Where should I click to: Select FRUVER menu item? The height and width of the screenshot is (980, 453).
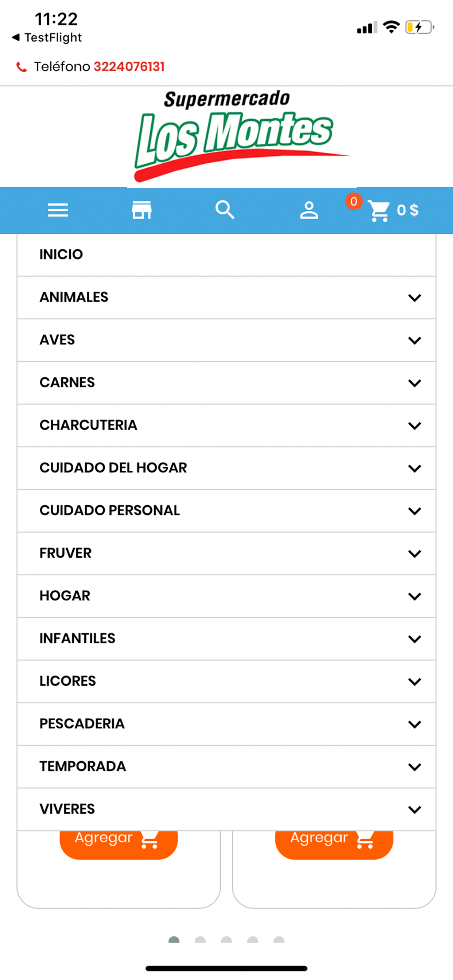tap(226, 553)
